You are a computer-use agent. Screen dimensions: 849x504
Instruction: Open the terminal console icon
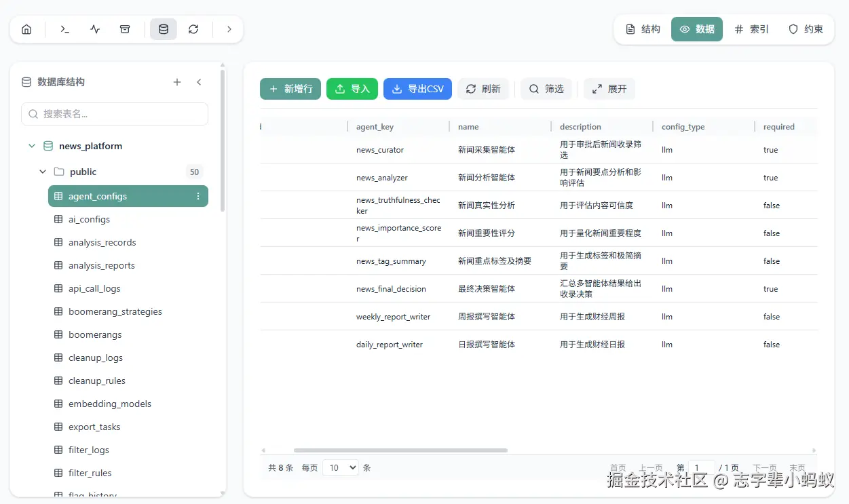[x=65, y=29]
